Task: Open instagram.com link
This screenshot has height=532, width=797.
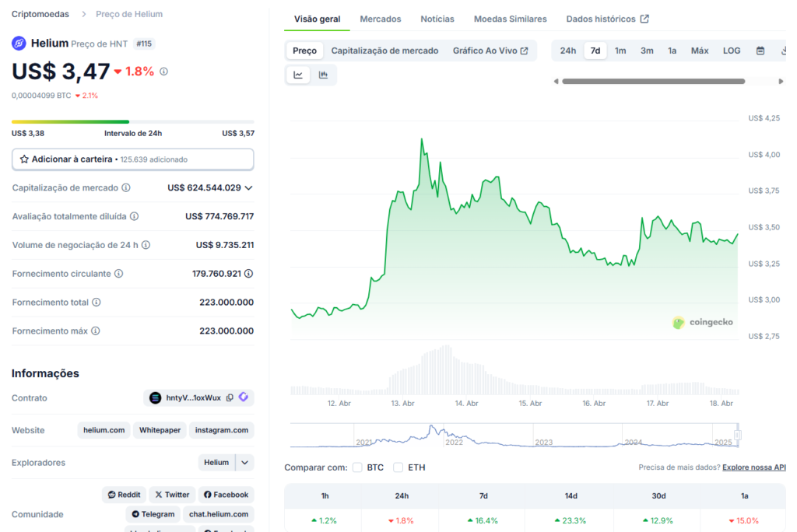Action: point(222,430)
